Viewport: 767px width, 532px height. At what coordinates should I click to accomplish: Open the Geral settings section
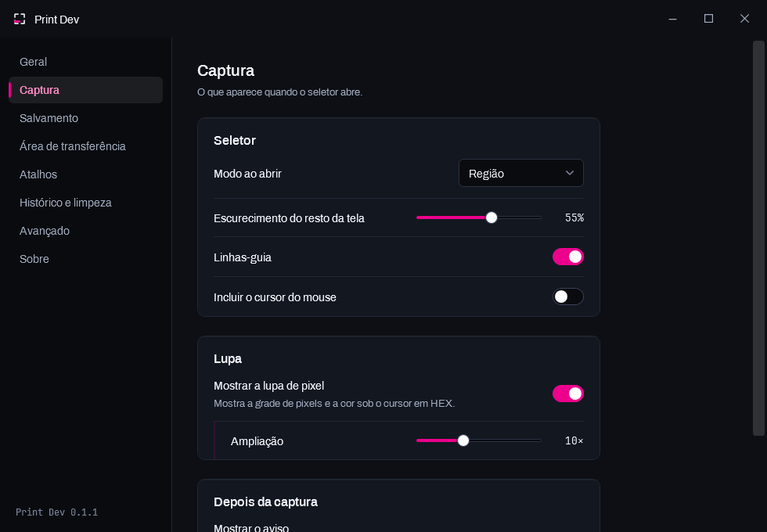[85, 62]
